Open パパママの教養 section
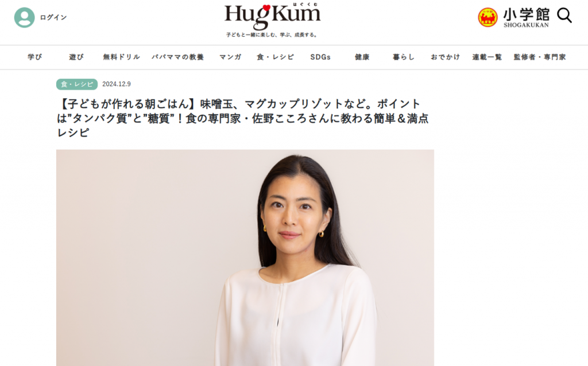 178,57
